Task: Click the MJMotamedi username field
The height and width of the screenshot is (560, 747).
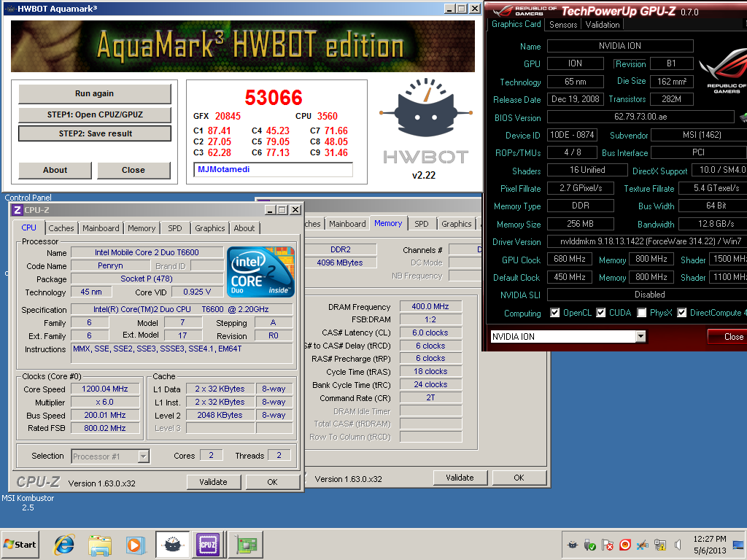Action: click(x=273, y=169)
